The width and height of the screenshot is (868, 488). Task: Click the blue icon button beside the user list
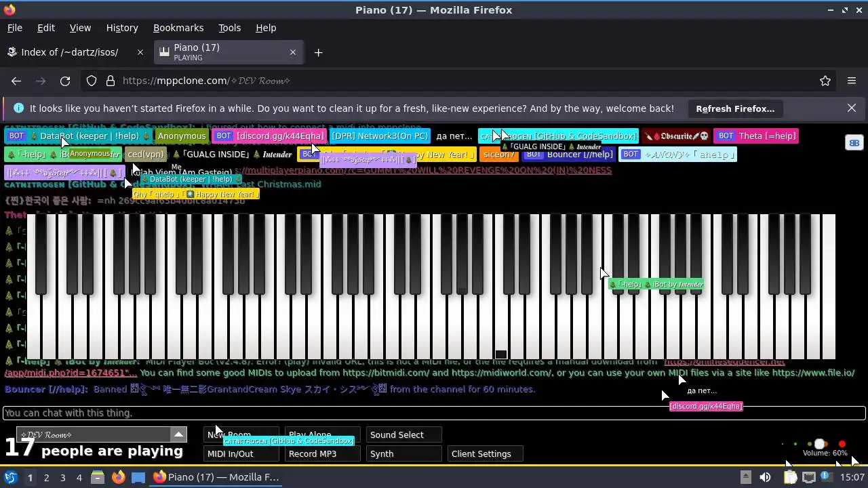click(854, 143)
